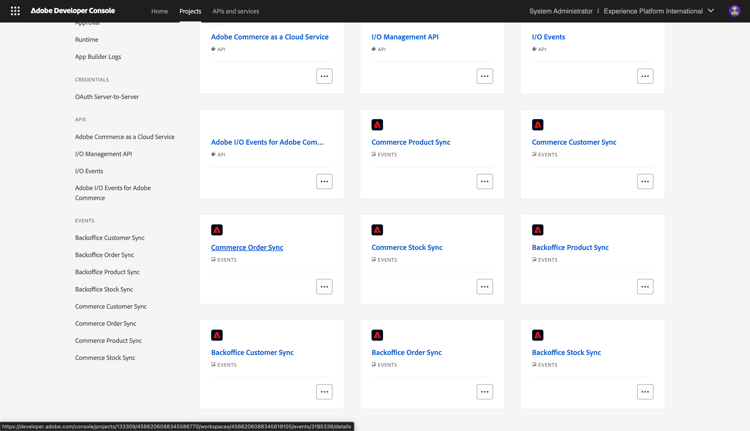Select Commerce Product Sync in the sidebar

click(x=108, y=341)
